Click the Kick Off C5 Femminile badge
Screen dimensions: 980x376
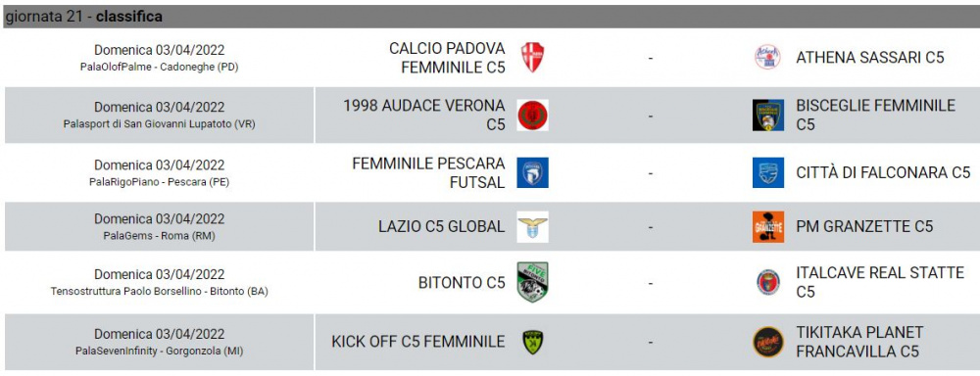[532, 342]
